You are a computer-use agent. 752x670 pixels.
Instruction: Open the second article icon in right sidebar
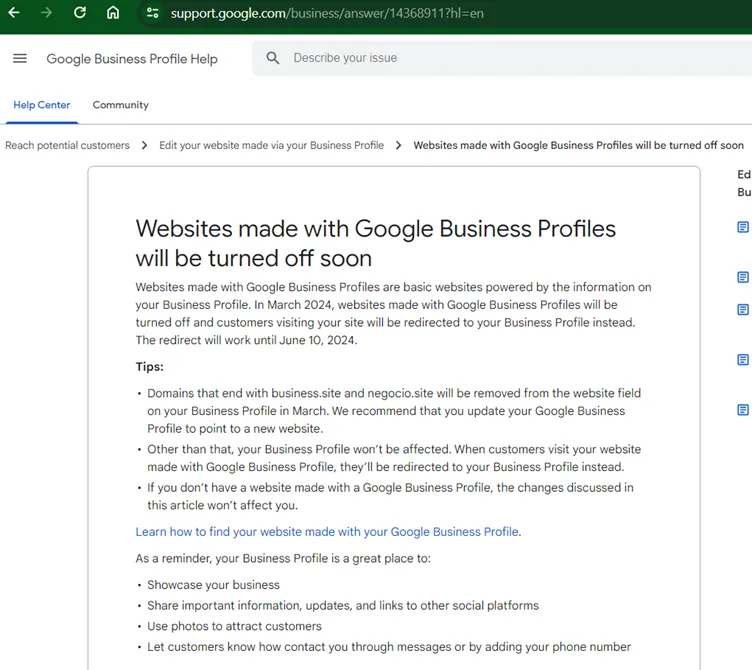click(x=743, y=277)
